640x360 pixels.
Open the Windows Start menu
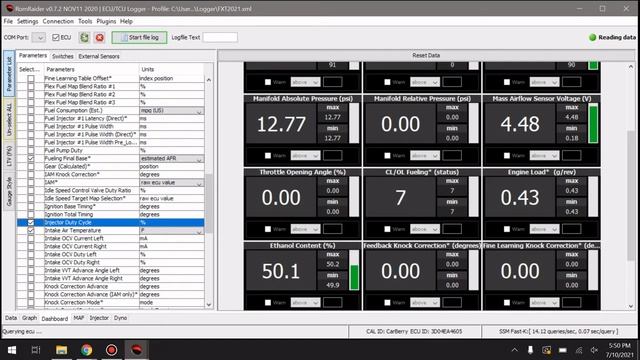pos(12,350)
